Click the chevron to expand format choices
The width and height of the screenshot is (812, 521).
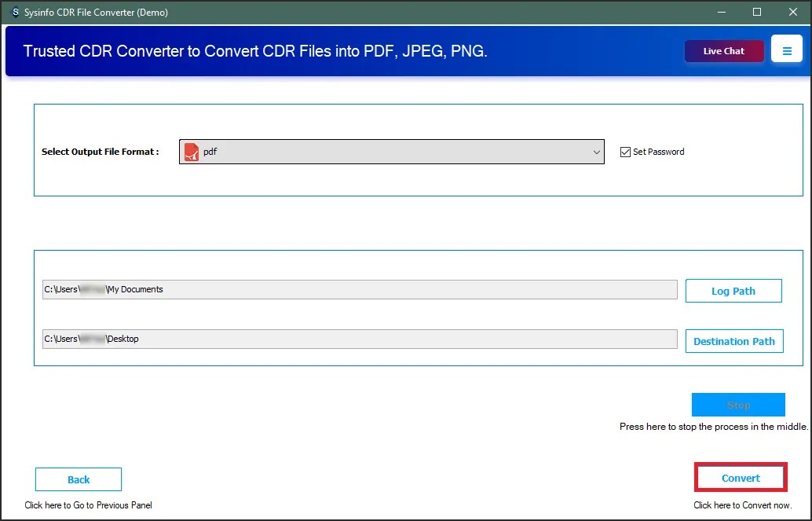[x=597, y=151]
